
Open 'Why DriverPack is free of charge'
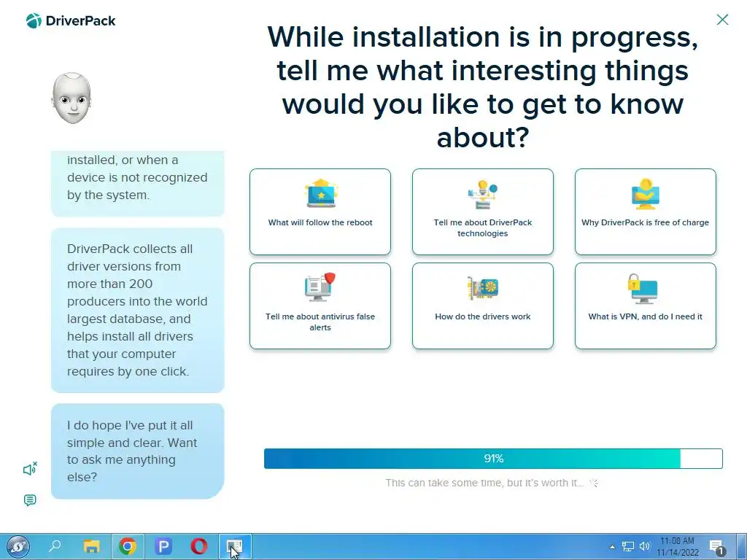coord(645,211)
